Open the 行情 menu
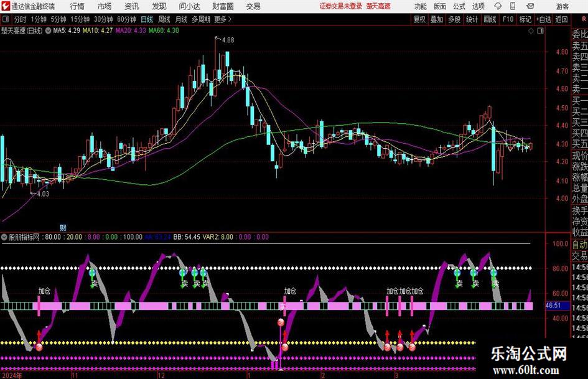The image size is (588, 379). (77, 6)
